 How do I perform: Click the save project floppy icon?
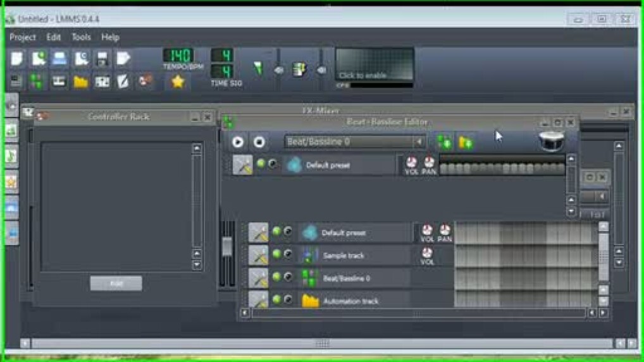[x=102, y=59]
